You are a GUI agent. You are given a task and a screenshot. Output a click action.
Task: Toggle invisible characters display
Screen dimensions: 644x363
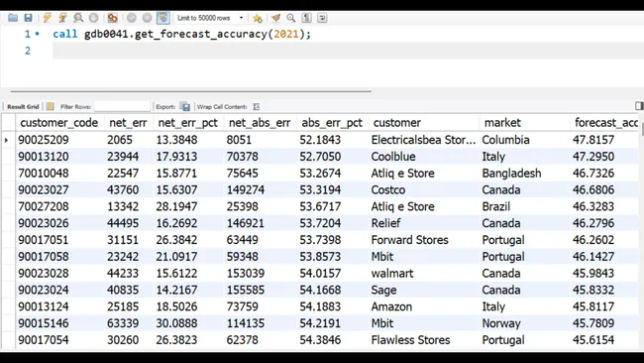[306, 18]
